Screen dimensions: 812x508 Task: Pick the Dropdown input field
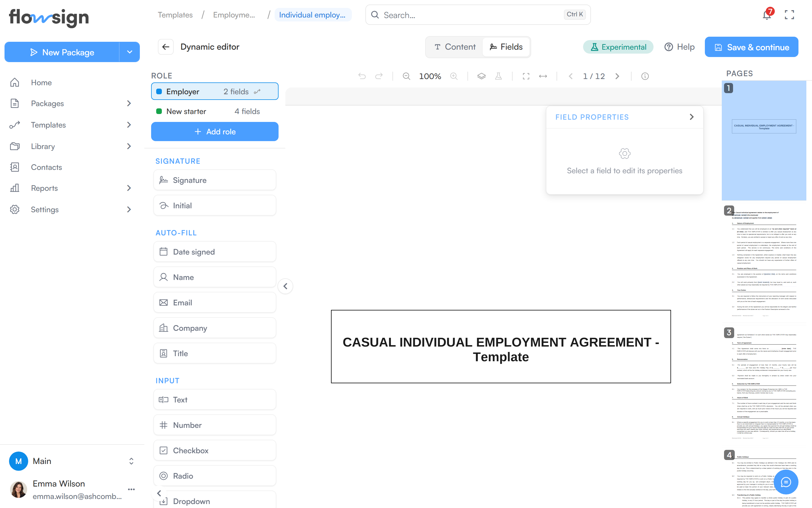[215, 500]
